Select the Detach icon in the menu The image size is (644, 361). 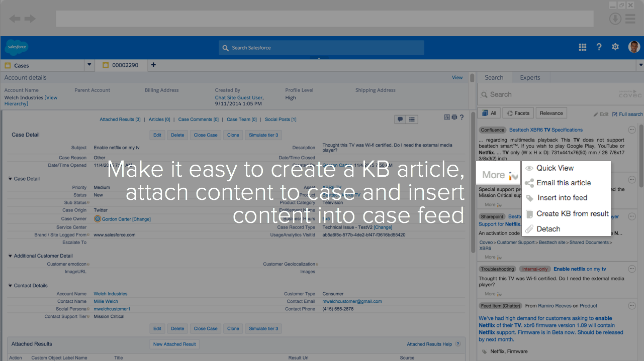pos(529,229)
